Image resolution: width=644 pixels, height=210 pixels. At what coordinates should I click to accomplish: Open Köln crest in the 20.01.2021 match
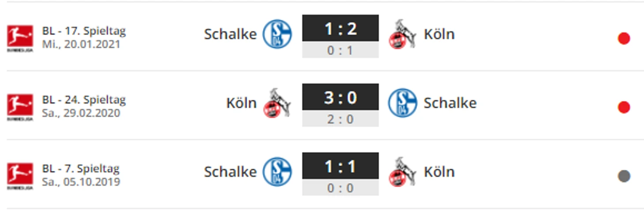(x=402, y=34)
